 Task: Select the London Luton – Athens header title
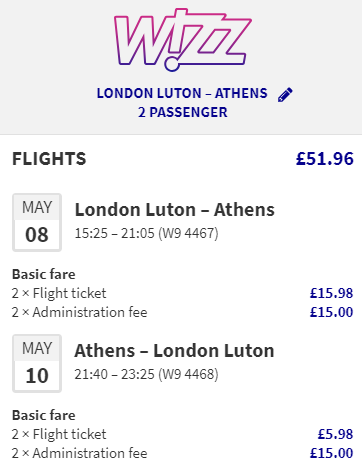click(182, 93)
